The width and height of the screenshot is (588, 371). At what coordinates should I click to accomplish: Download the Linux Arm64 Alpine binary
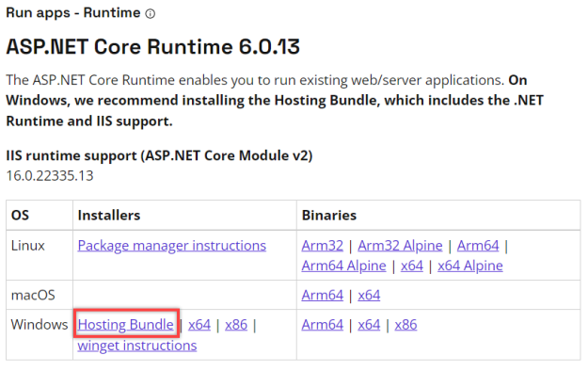(343, 266)
